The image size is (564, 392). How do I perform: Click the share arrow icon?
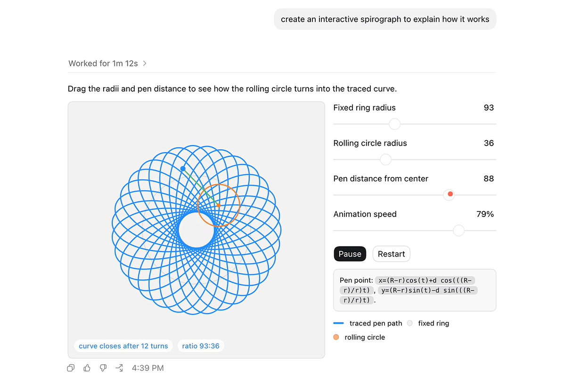point(119,368)
